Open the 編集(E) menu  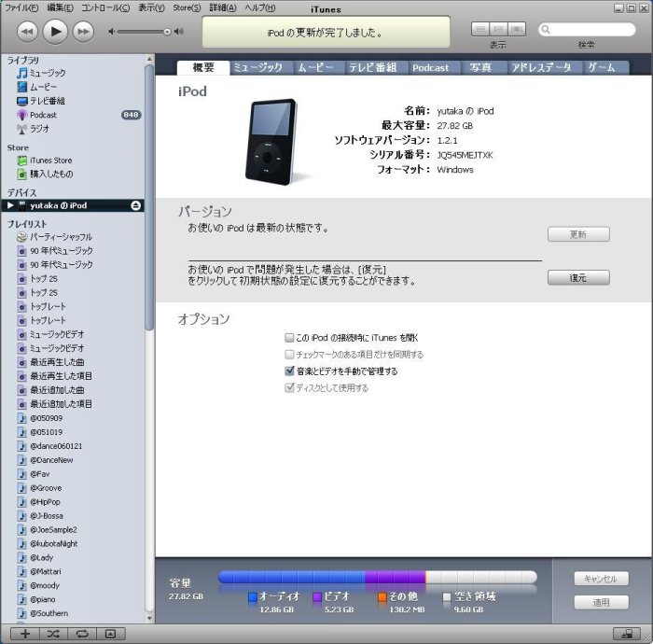tap(60, 7)
